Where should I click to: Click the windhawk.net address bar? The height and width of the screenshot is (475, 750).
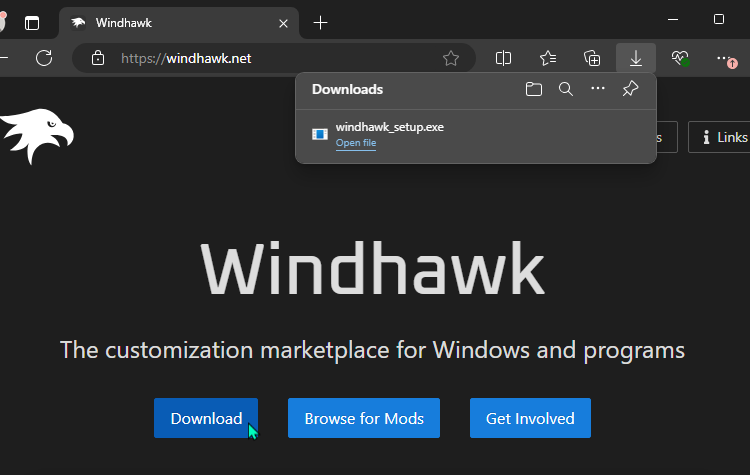click(x=273, y=58)
